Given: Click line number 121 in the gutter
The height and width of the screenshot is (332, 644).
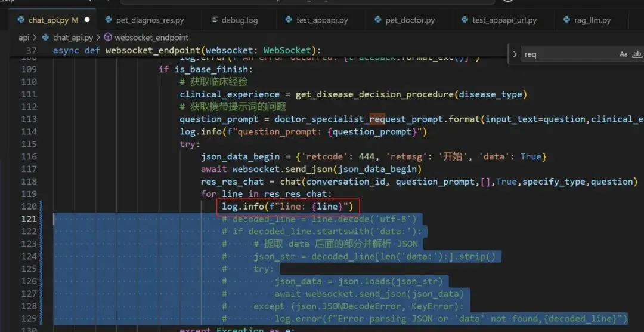Looking at the screenshot, I should [x=29, y=219].
